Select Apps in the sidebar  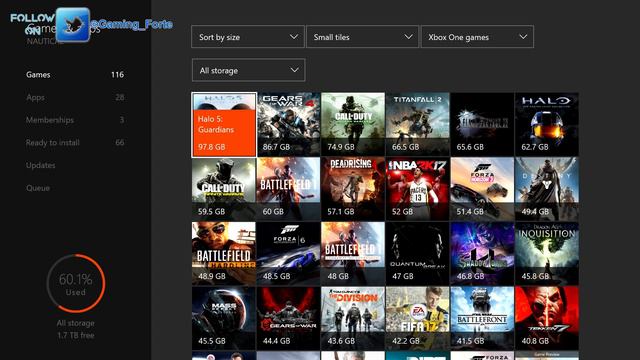tap(35, 98)
